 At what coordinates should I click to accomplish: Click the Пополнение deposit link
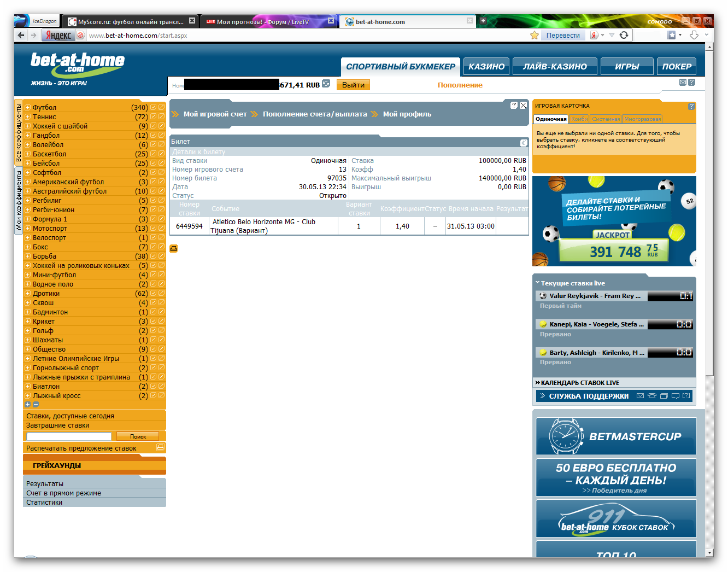tap(460, 85)
